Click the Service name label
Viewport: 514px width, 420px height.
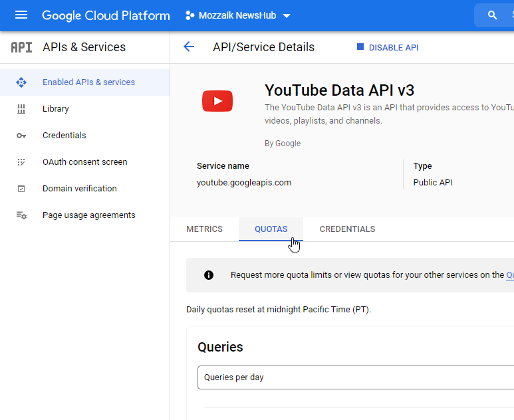(x=223, y=166)
